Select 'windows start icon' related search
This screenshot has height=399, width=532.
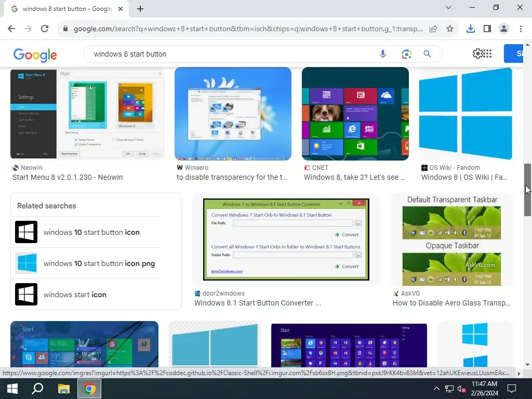pyautogui.click(x=85, y=295)
